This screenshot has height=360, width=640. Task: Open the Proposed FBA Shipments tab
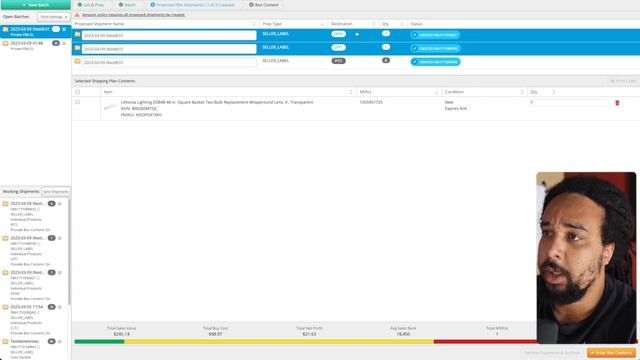[x=192, y=5]
